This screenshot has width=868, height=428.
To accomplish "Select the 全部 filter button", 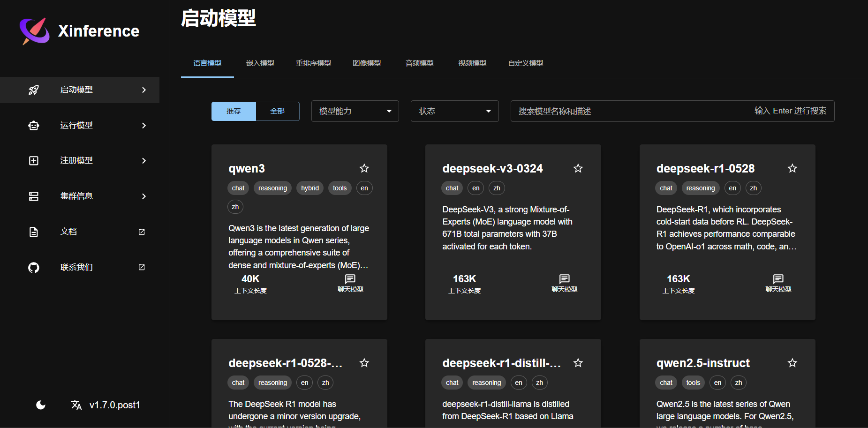I will [x=278, y=111].
